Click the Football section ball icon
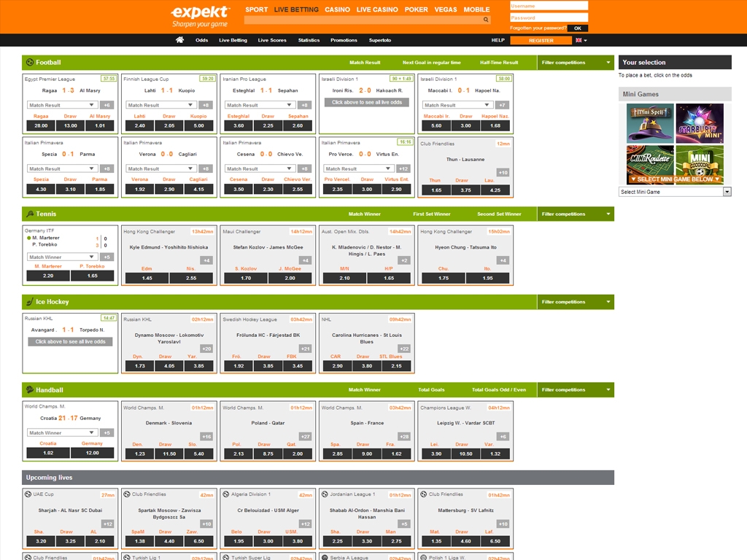 click(x=29, y=63)
